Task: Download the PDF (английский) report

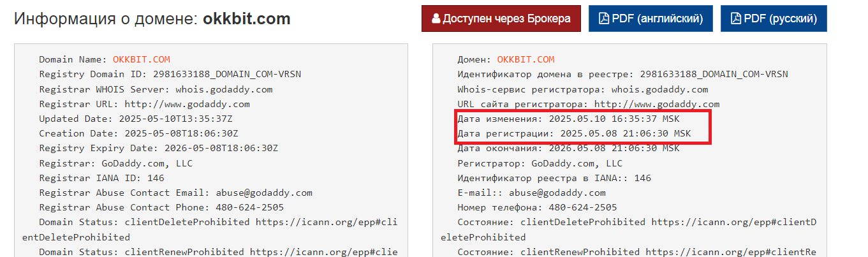Action: point(651,18)
